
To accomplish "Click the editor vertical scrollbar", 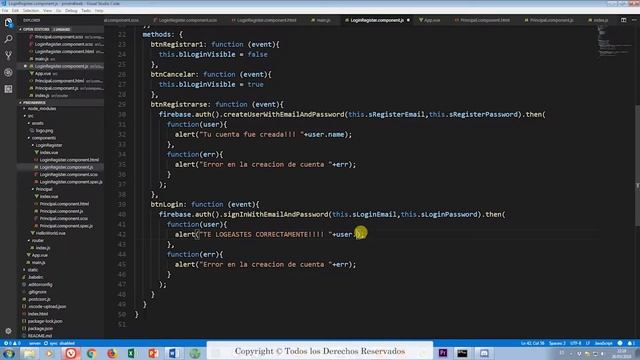I will (637, 165).
